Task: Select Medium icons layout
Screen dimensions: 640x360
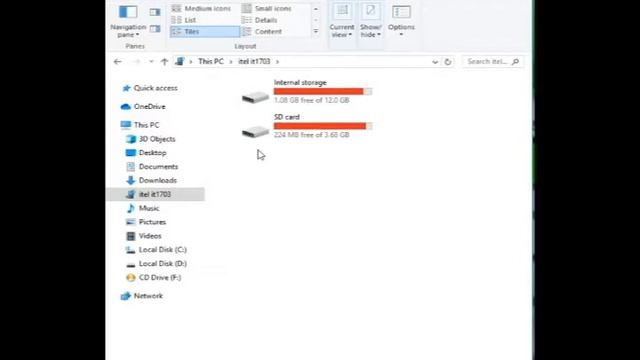Action: [x=202, y=9]
